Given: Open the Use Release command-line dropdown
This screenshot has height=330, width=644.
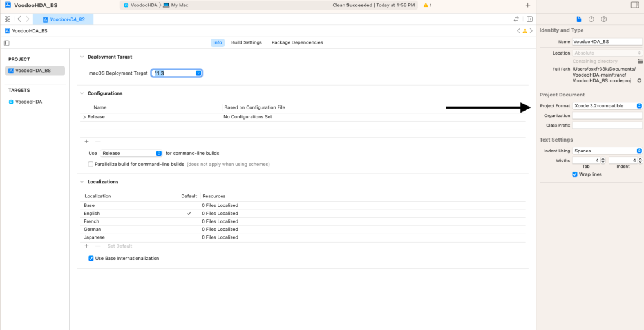Looking at the screenshot, I should pos(131,153).
